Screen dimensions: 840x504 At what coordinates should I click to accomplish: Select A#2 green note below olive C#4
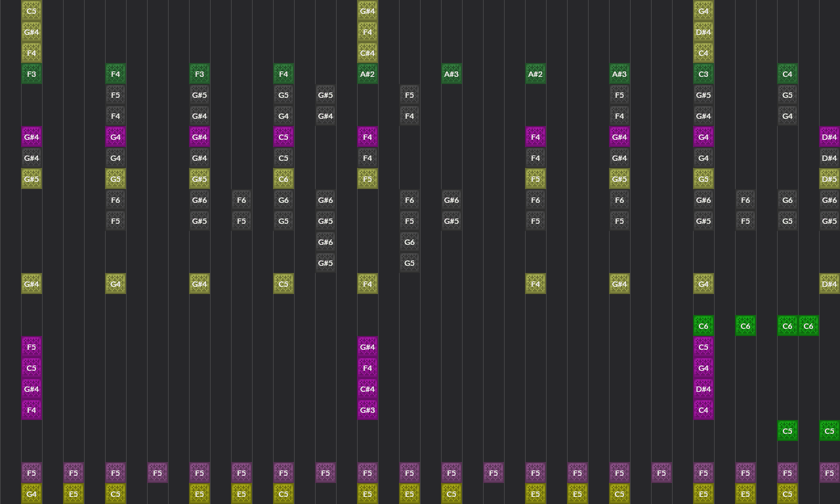click(367, 74)
